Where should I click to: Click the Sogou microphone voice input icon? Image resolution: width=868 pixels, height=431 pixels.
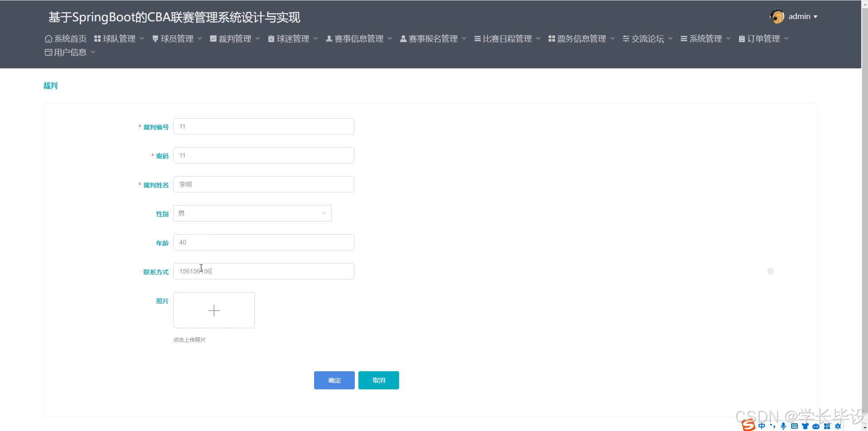click(783, 426)
